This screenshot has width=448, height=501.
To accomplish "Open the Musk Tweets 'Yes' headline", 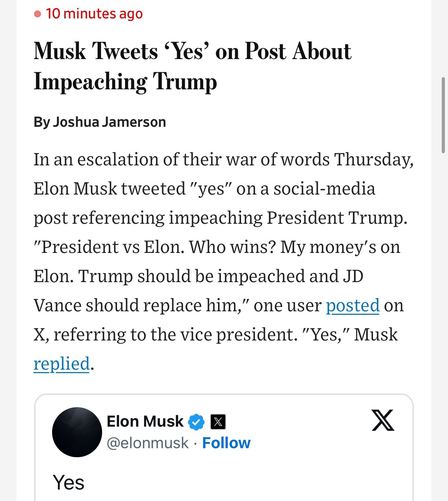I will [192, 66].
